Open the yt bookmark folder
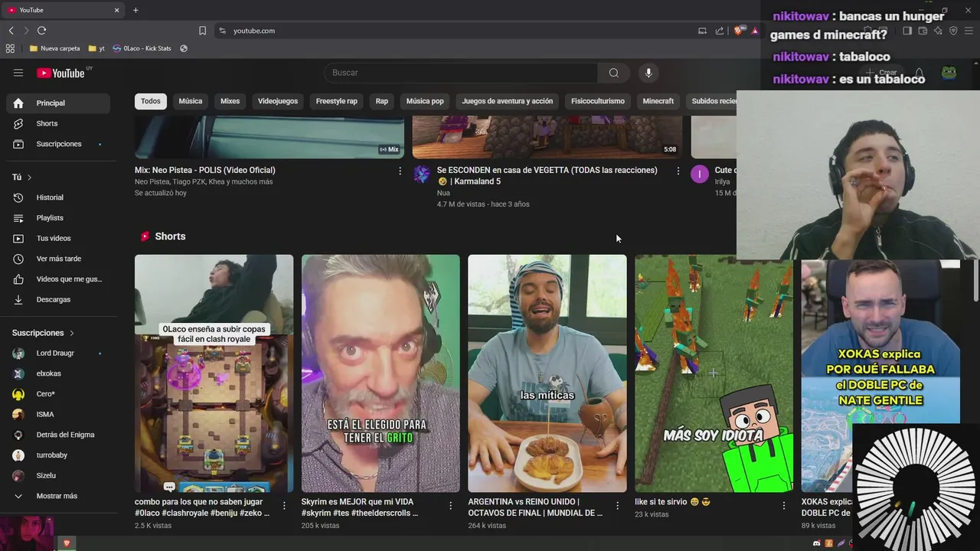 pyautogui.click(x=96, y=48)
